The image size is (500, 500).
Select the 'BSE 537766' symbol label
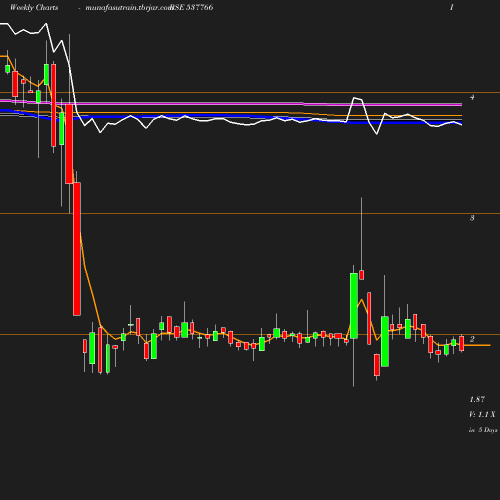click(x=192, y=7)
